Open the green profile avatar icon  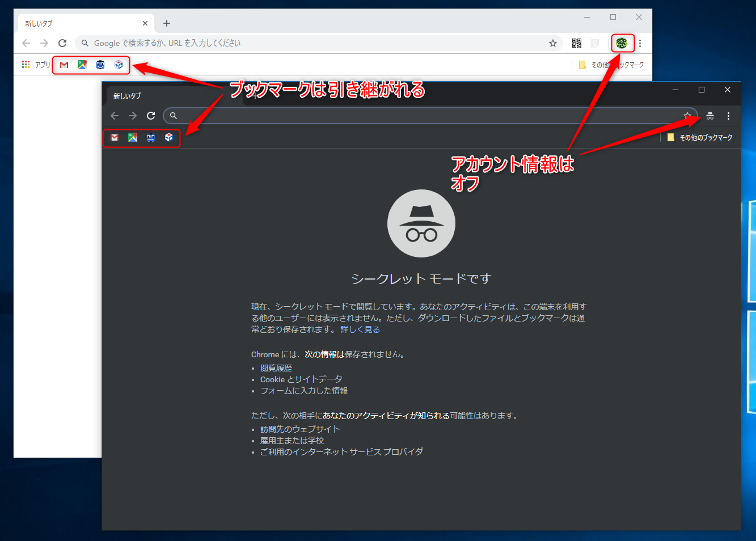pyautogui.click(x=622, y=43)
